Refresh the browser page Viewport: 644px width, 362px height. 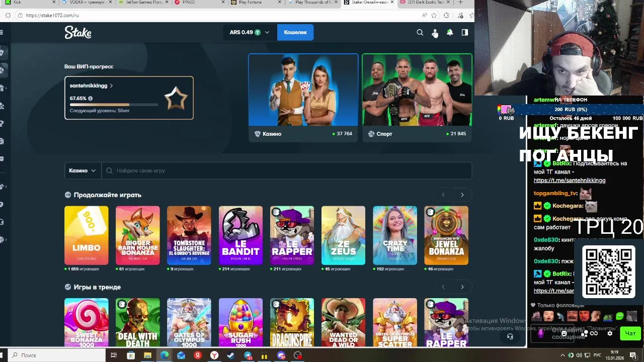[8, 15]
